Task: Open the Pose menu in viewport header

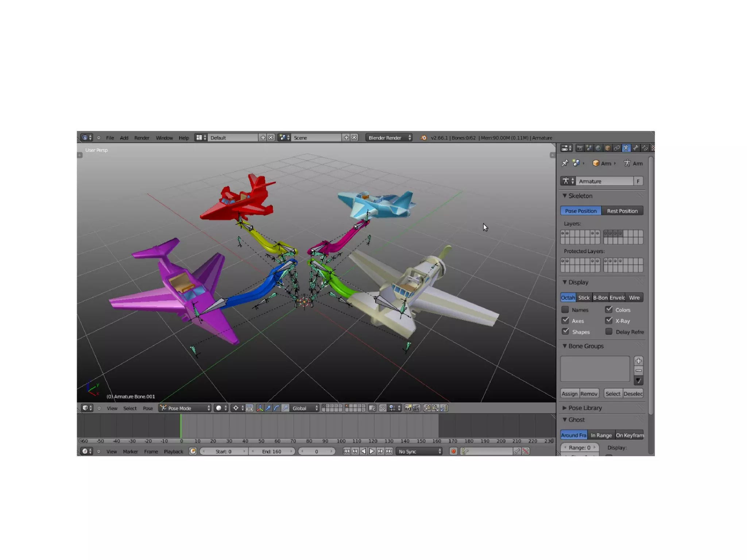Action: [x=148, y=408]
